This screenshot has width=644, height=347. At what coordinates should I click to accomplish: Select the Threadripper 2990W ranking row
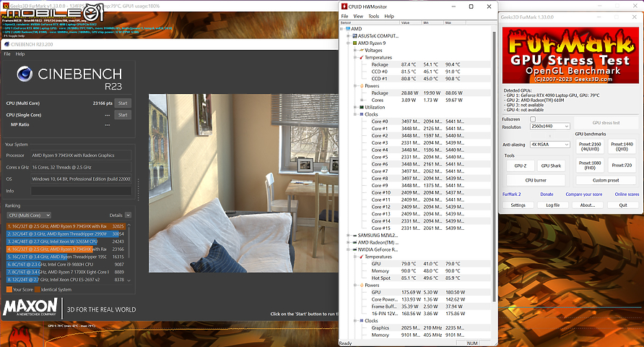(66, 234)
